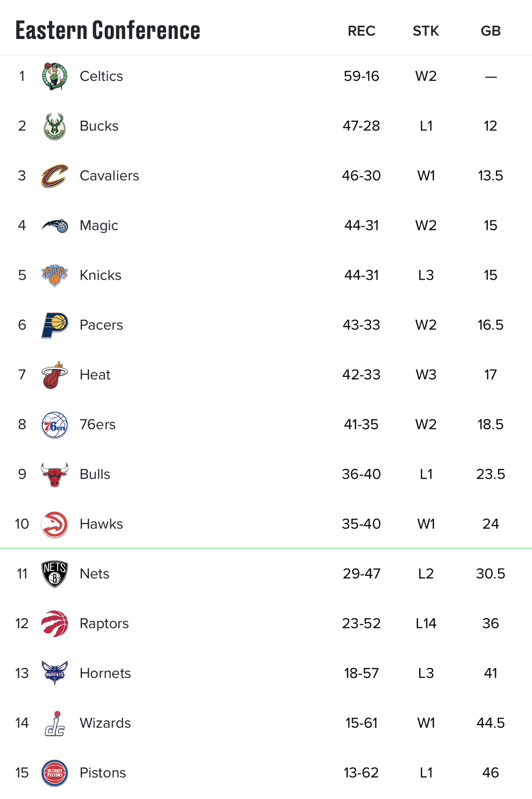Screen dimensions: 532x799
Task: Select the Heat flaming ball logo
Action: 55,375
